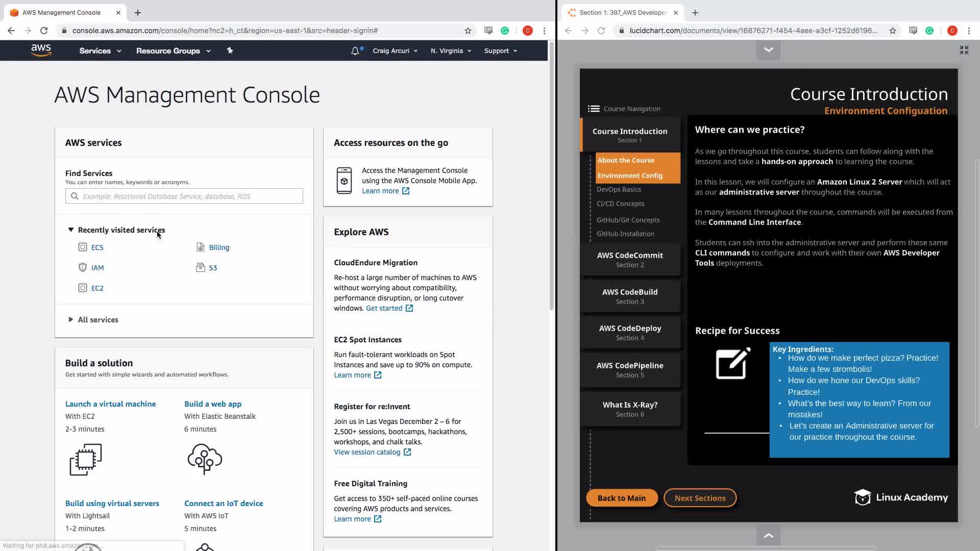Click the EC2 virtual machine chip icon
Screen dimensions: 980x551
point(86,459)
